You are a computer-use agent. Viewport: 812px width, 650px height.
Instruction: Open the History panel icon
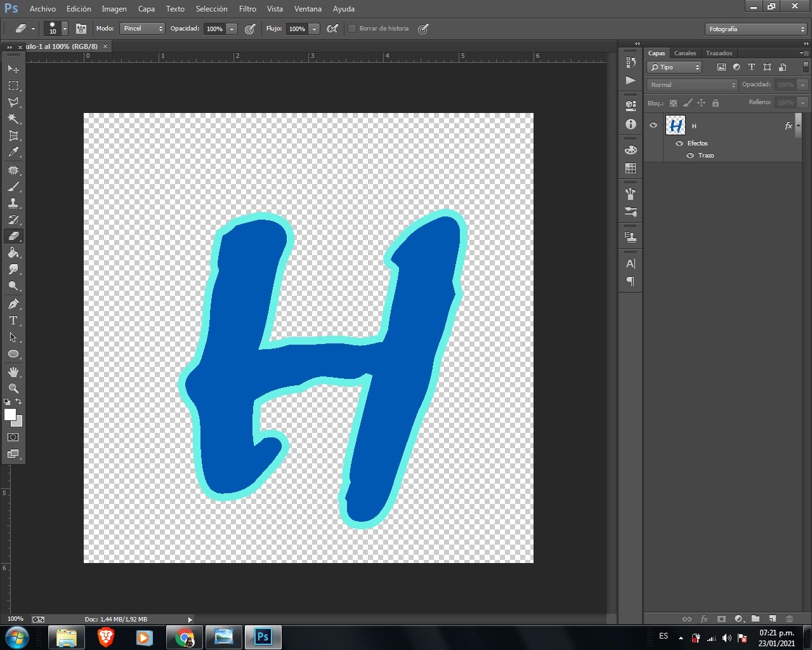click(x=631, y=62)
